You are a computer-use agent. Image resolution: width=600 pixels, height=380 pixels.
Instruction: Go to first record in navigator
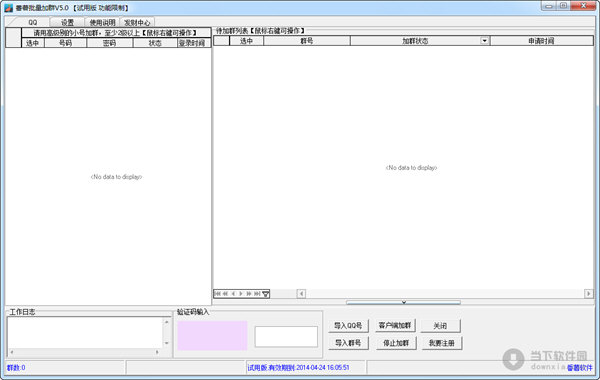click(x=217, y=294)
